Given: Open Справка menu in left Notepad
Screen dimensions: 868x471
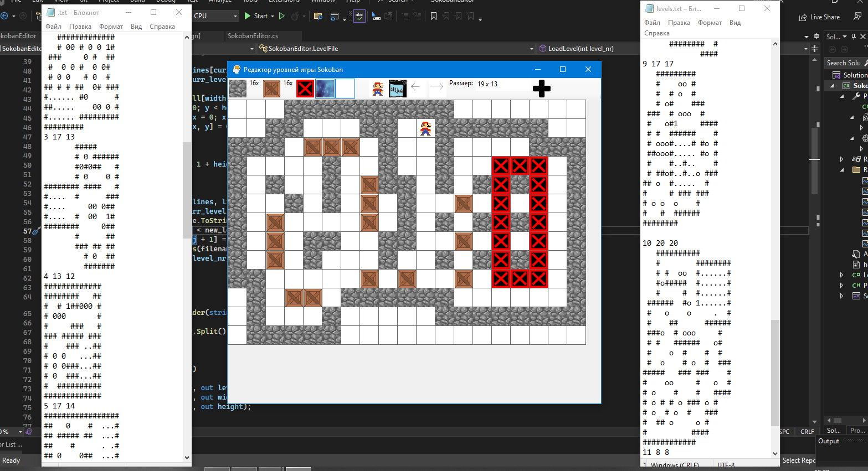Looking at the screenshot, I should point(162,27).
